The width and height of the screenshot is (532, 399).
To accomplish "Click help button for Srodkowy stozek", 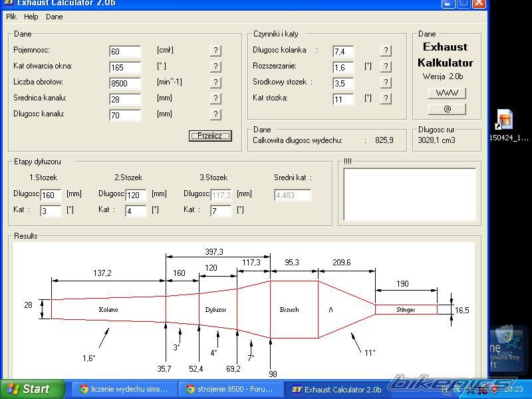I will point(386,82).
